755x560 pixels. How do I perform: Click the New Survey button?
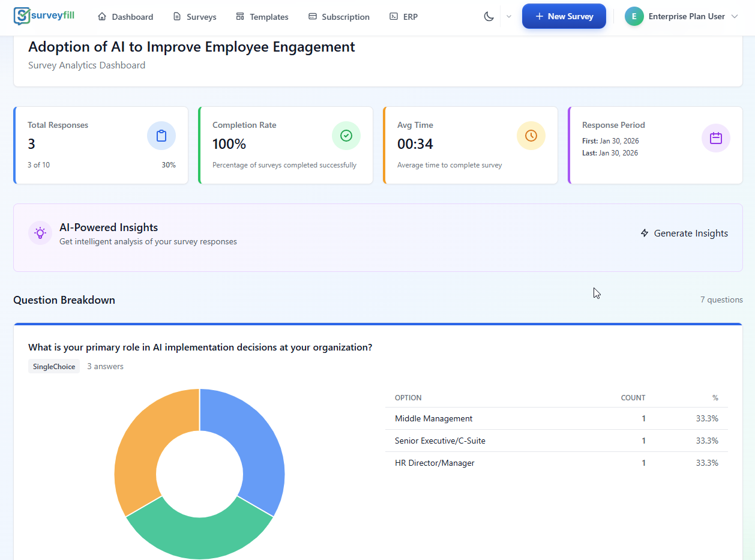(564, 17)
